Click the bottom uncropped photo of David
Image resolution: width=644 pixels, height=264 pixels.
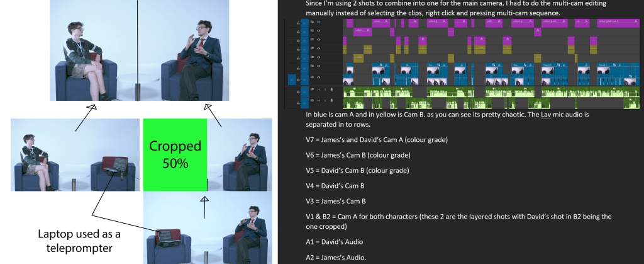tap(208, 229)
